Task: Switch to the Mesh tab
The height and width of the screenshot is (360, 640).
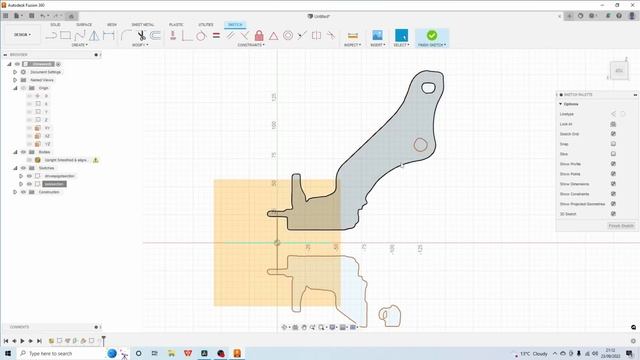Action: click(x=112, y=25)
